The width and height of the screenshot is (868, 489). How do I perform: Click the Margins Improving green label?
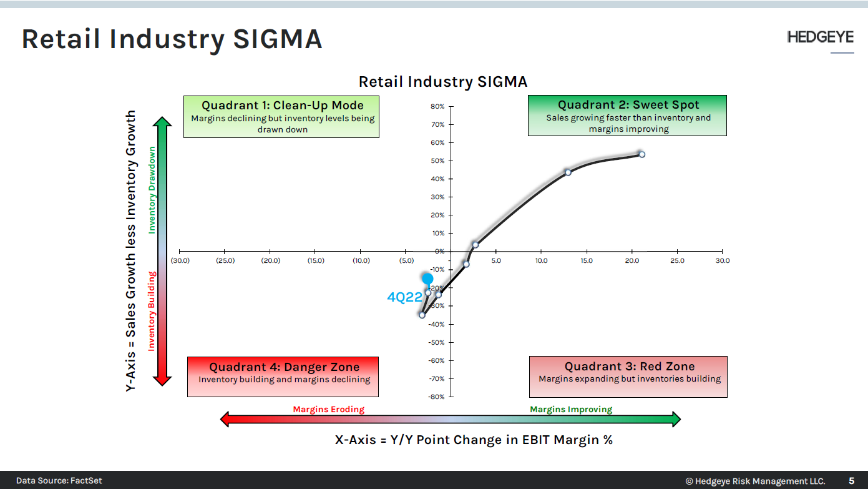click(570, 409)
